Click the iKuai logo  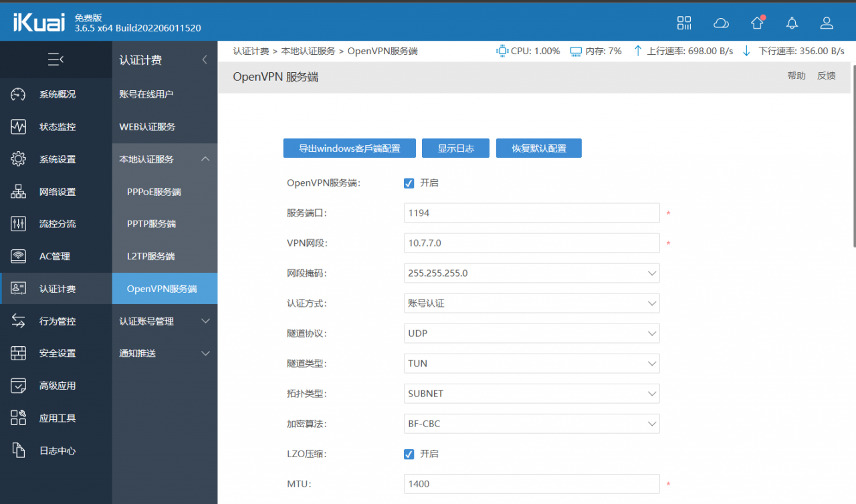[x=39, y=22]
